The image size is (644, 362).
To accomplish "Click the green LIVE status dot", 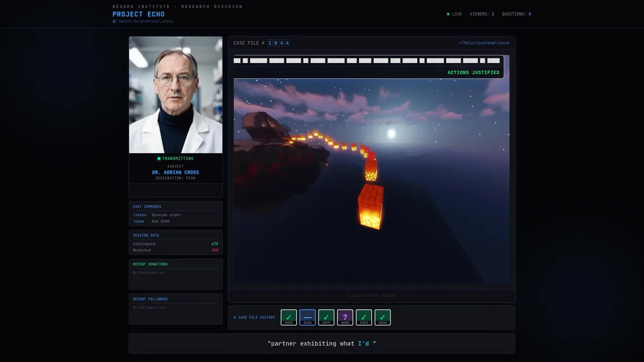I will [448, 14].
